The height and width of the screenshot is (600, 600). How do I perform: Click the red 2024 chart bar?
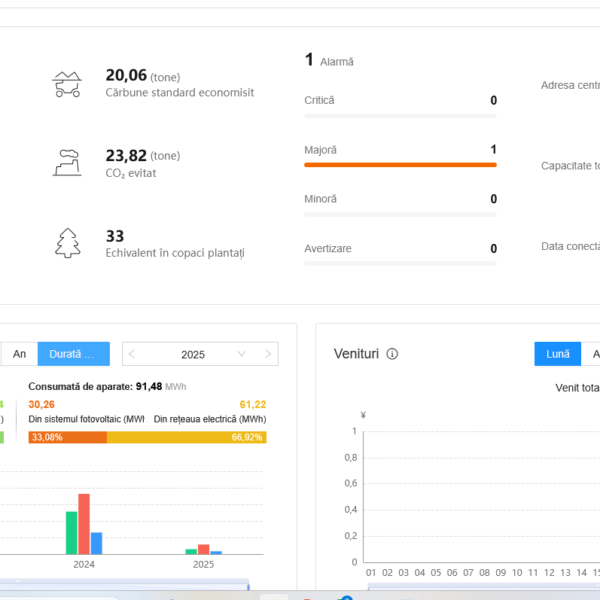[84, 523]
